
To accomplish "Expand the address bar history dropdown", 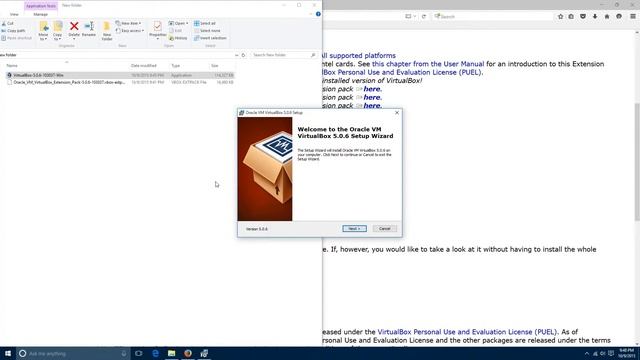I will tap(236, 55).
